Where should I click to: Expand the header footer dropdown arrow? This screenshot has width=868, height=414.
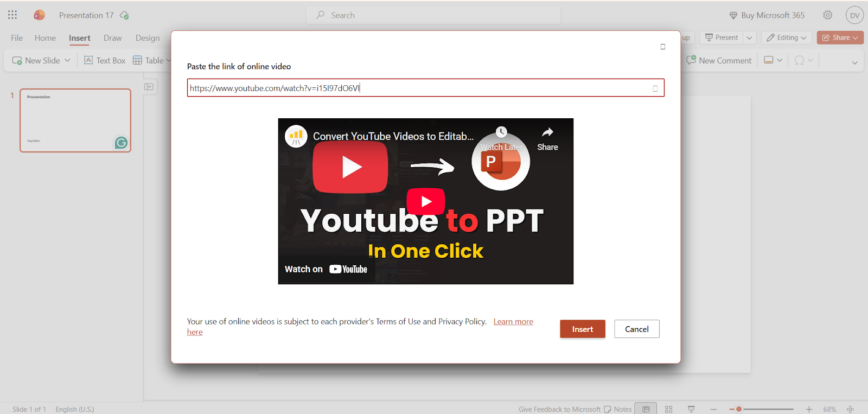[780, 60]
